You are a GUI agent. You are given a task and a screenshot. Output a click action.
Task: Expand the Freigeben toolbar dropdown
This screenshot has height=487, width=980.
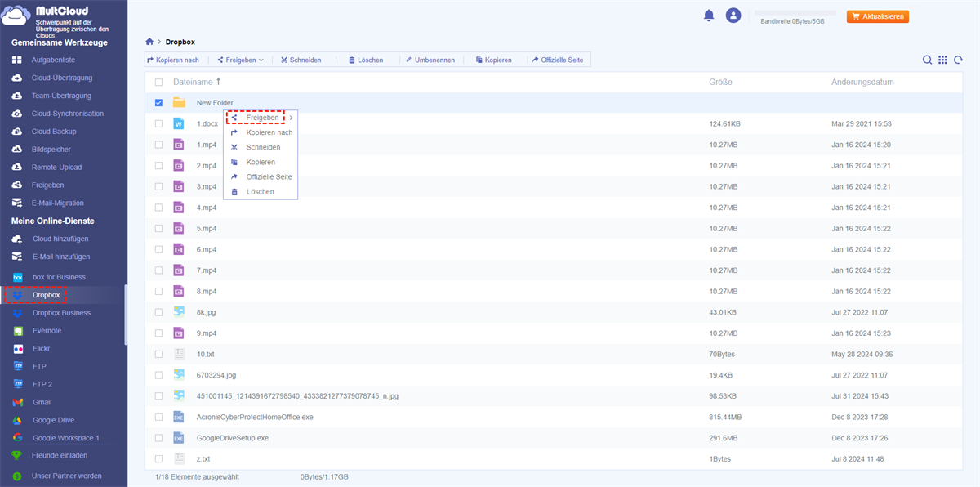click(241, 60)
